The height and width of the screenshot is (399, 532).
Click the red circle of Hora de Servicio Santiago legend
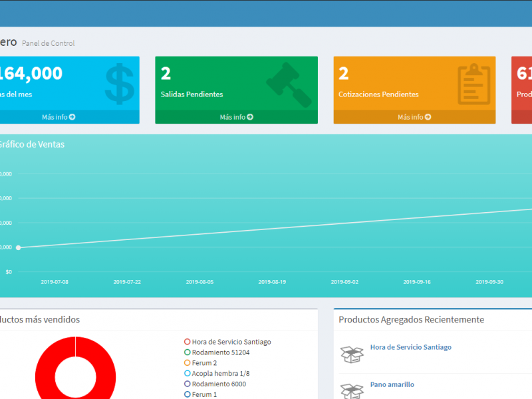(188, 342)
